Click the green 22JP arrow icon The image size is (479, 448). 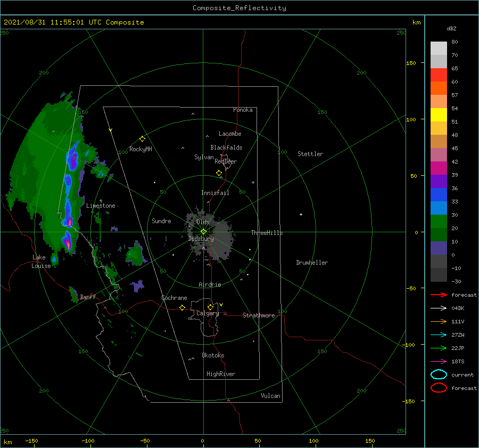click(439, 348)
